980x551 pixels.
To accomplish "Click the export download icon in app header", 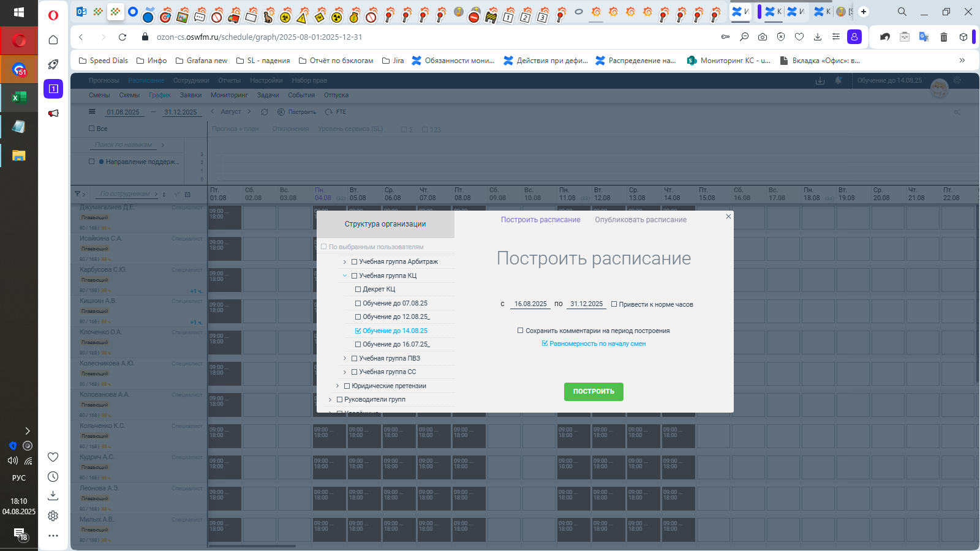I will pyautogui.click(x=820, y=80).
